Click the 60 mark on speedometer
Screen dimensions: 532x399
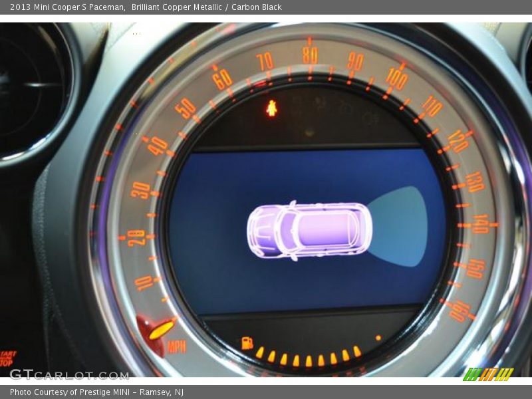click(222, 80)
